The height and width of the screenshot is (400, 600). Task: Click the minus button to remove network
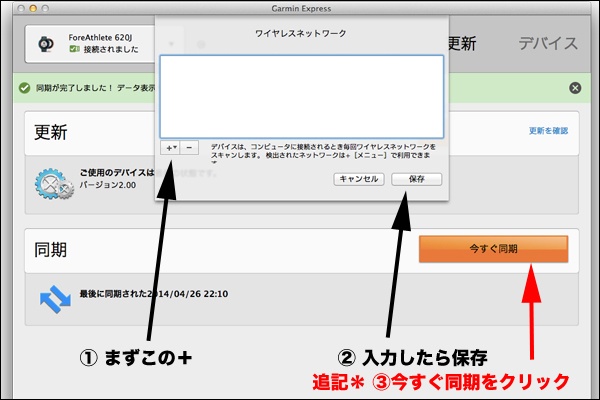[x=189, y=148]
